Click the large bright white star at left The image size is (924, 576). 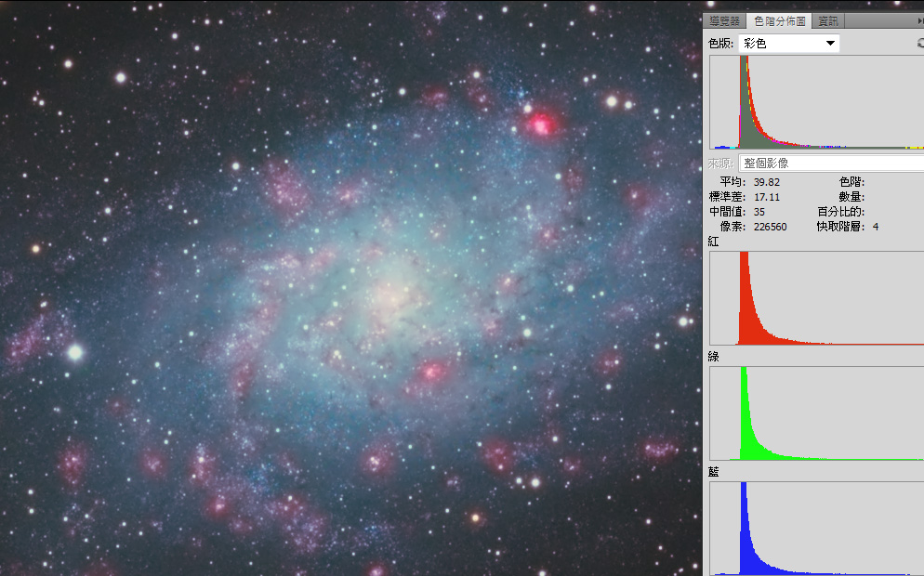75,352
